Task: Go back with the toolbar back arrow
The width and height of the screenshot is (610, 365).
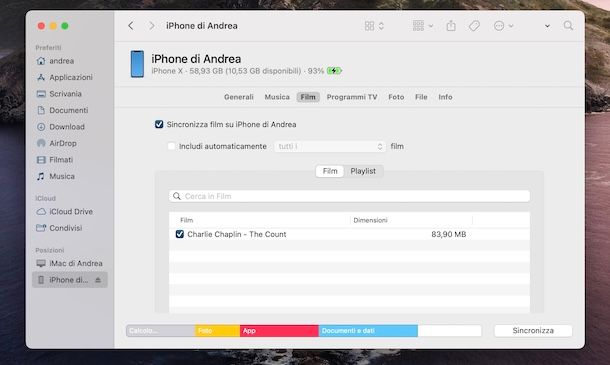Action: click(x=131, y=26)
